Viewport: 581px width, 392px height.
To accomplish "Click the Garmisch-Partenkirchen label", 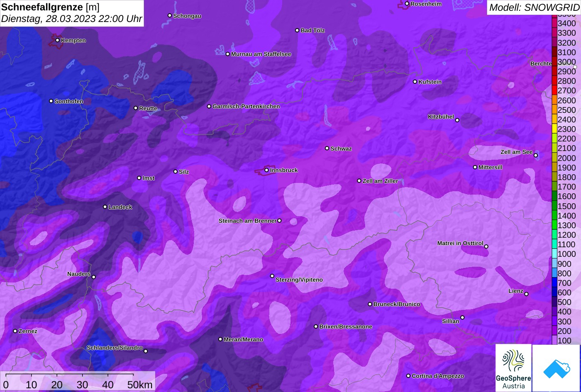I will point(246,107).
